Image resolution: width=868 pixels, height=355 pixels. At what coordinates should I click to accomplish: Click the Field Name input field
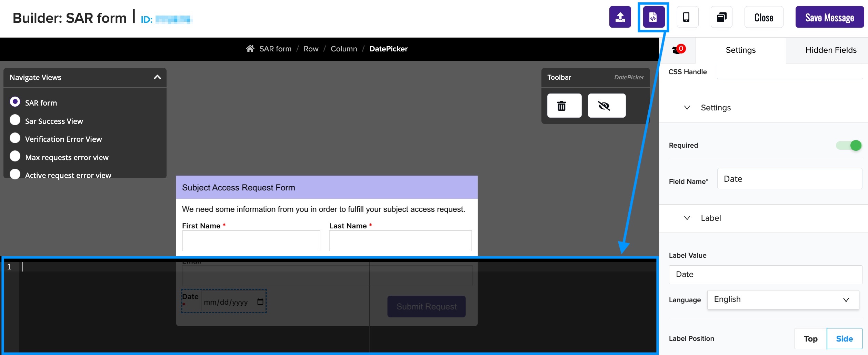(789, 179)
